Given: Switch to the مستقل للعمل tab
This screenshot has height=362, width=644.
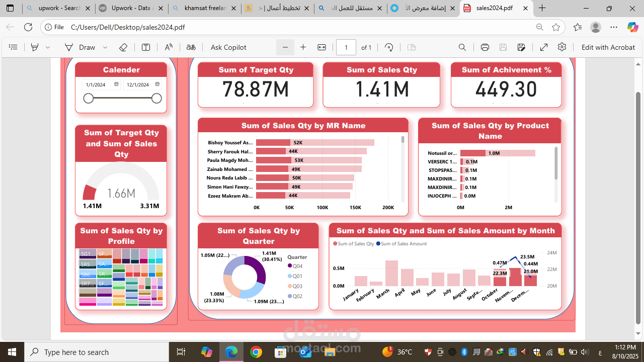Looking at the screenshot, I should 351,9.
